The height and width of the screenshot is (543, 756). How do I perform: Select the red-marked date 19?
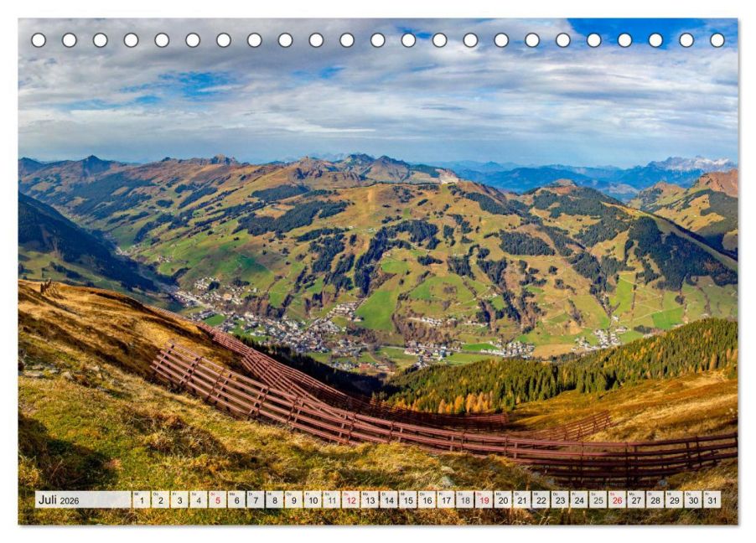[x=484, y=499]
